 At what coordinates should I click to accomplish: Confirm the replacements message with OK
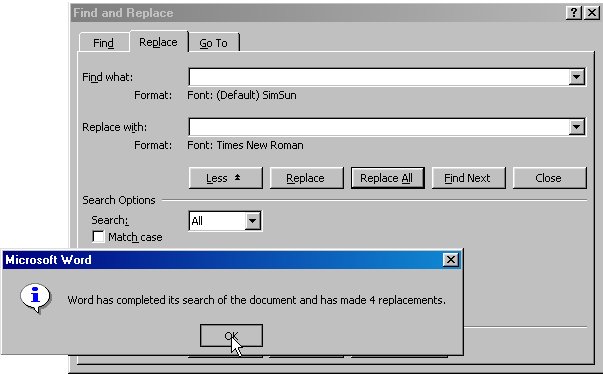click(231, 336)
